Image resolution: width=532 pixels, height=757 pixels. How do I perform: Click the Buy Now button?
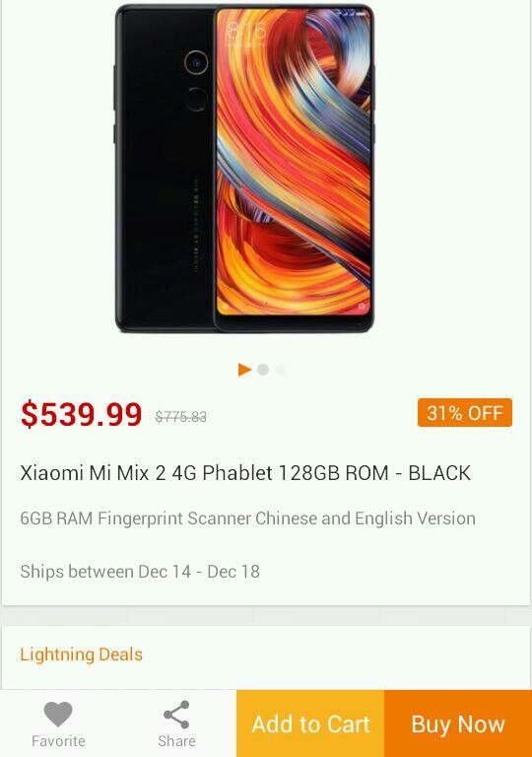458,723
